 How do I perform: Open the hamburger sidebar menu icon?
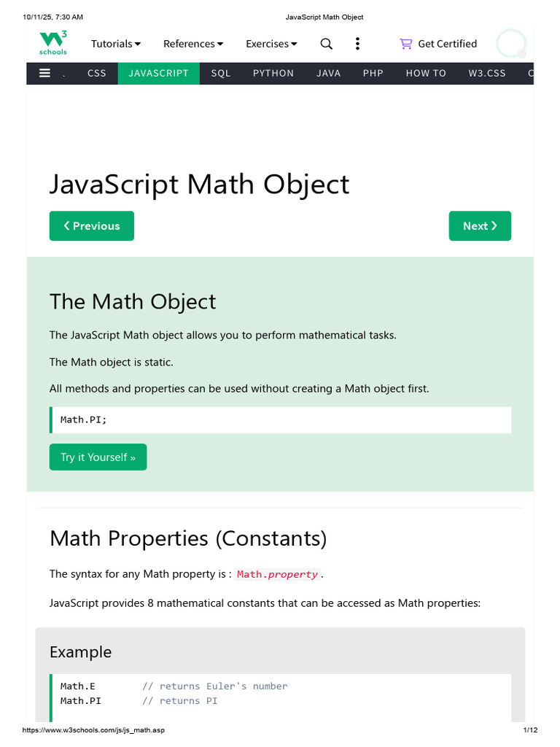pyautogui.click(x=44, y=73)
